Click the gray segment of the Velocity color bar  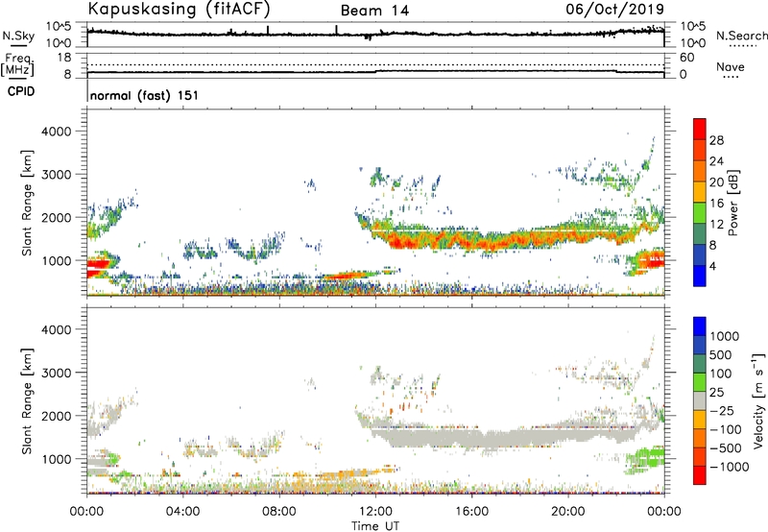(700, 401)
